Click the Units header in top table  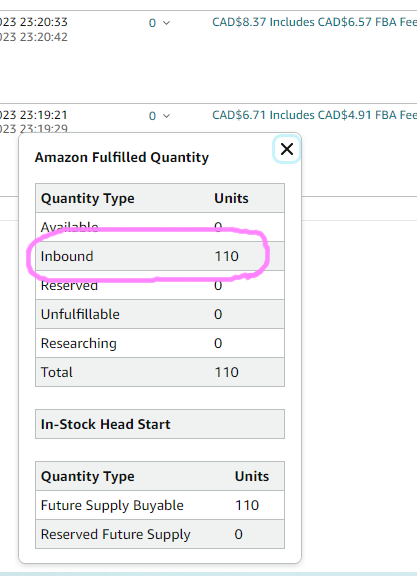pos(231,198)
